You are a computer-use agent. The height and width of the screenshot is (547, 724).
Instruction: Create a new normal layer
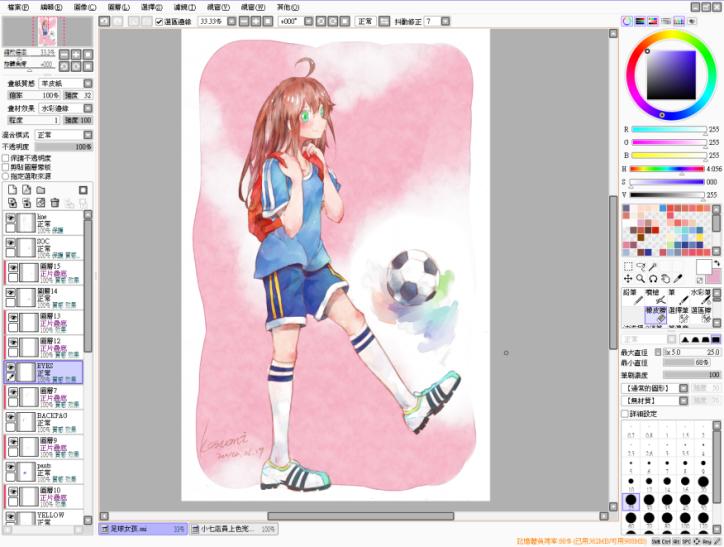point(12,190)
